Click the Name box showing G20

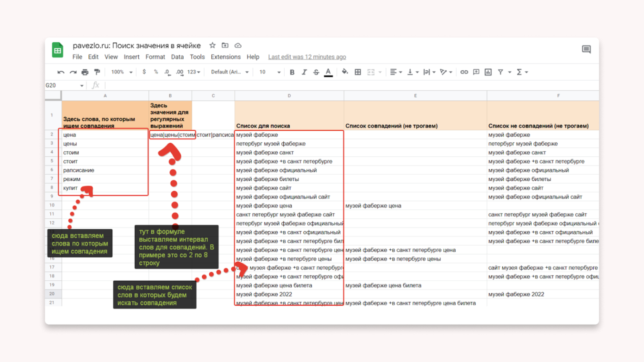[x=64, y=85]
